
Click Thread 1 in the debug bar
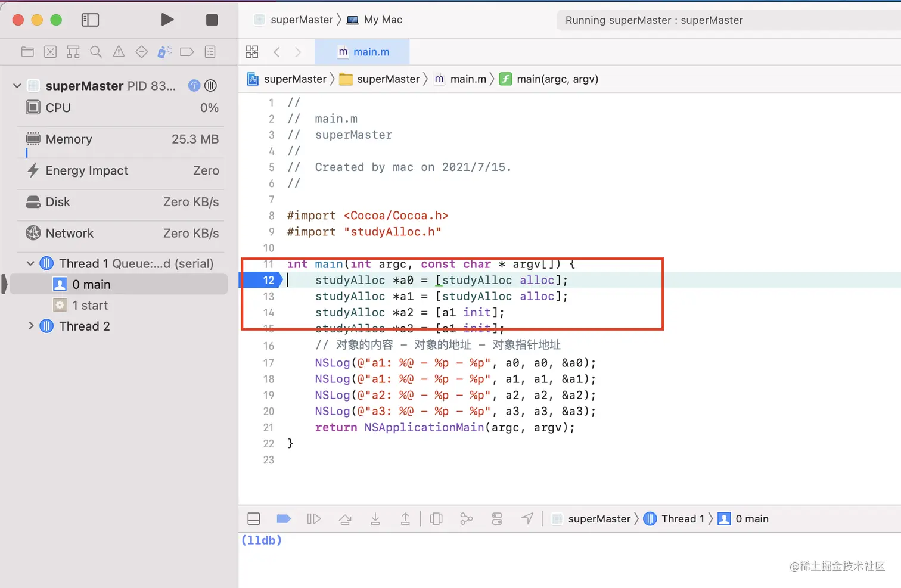click(674, 519)
